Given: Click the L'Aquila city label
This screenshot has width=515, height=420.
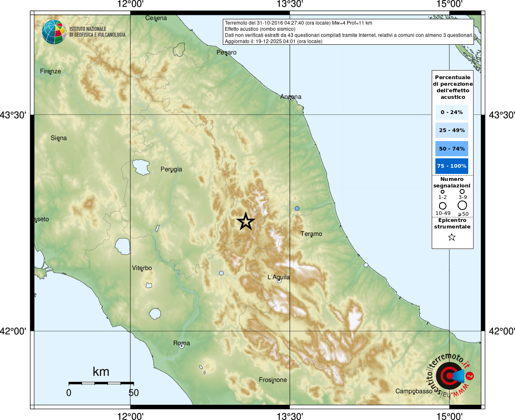Looking at the screenshot, I should coord(279,277).
